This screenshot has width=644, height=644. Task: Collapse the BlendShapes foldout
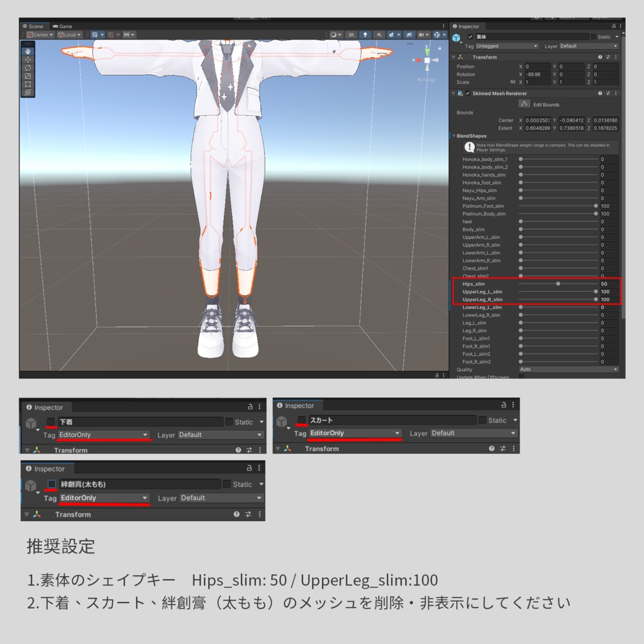point(454,135)
